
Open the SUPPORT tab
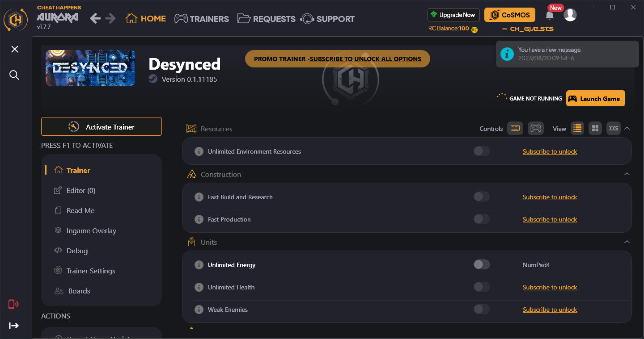[328, 18]
